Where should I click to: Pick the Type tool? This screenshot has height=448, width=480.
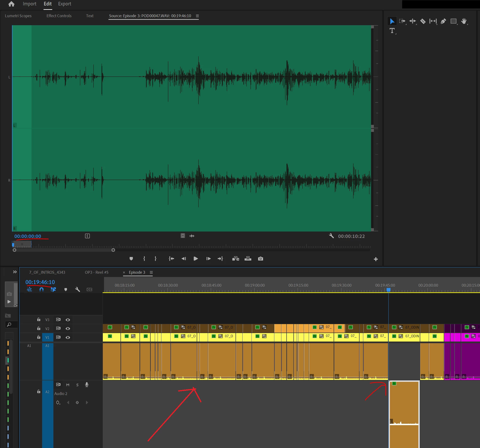[x=392, y=31]
